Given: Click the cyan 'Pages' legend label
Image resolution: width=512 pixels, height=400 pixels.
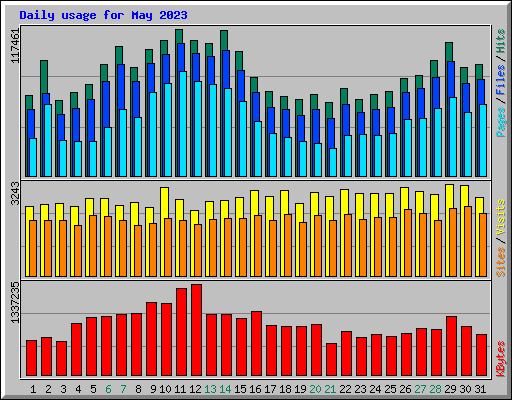Looking at the screenshot, I should pos(501,122).
